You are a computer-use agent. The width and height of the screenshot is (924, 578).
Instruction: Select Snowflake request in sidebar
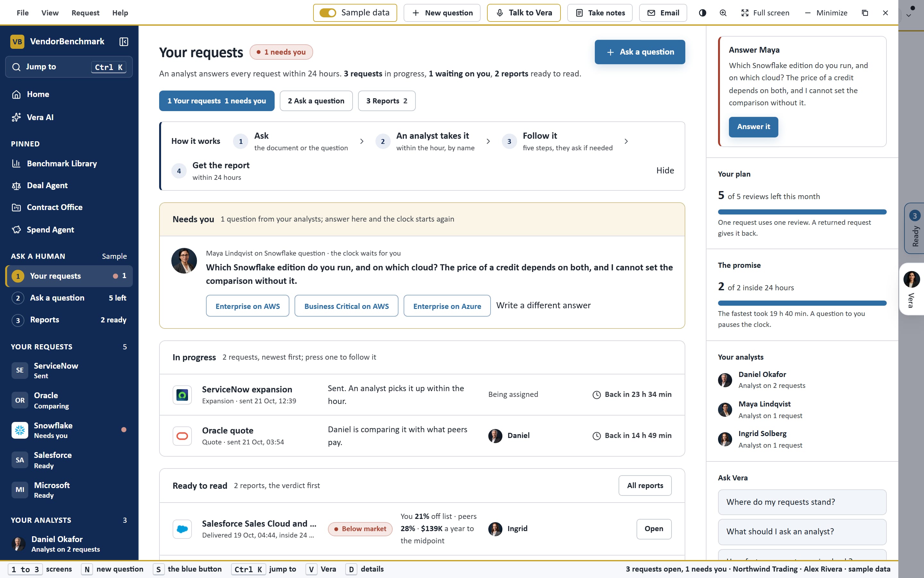tap(69, 430)
